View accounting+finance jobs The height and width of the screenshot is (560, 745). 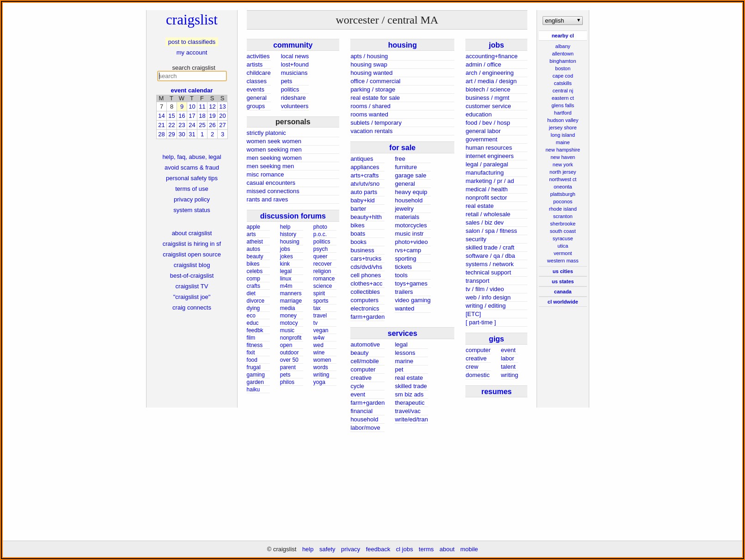pos(491,56)
